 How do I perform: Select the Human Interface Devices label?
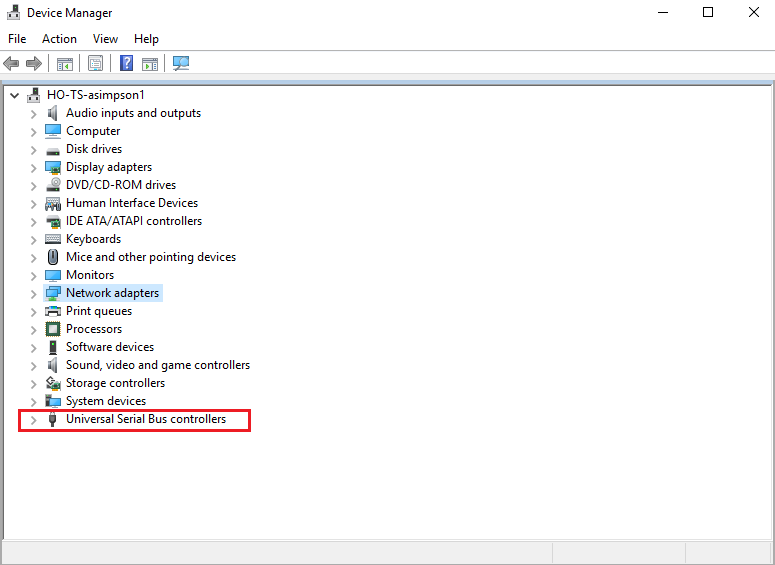tap(132, 203)
